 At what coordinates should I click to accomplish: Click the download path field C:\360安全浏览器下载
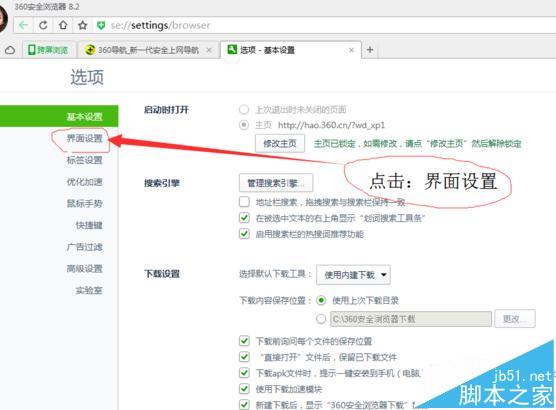point(411,319)
